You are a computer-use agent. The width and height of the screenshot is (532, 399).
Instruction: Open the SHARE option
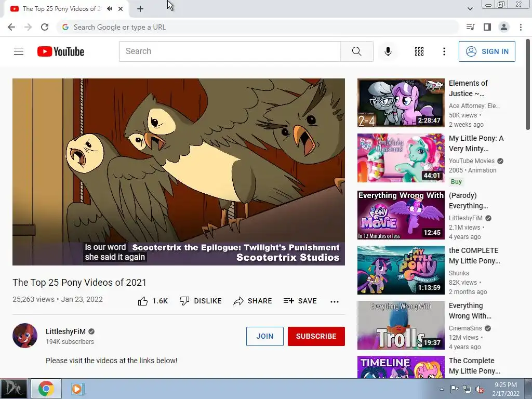(x=253, y=301)
